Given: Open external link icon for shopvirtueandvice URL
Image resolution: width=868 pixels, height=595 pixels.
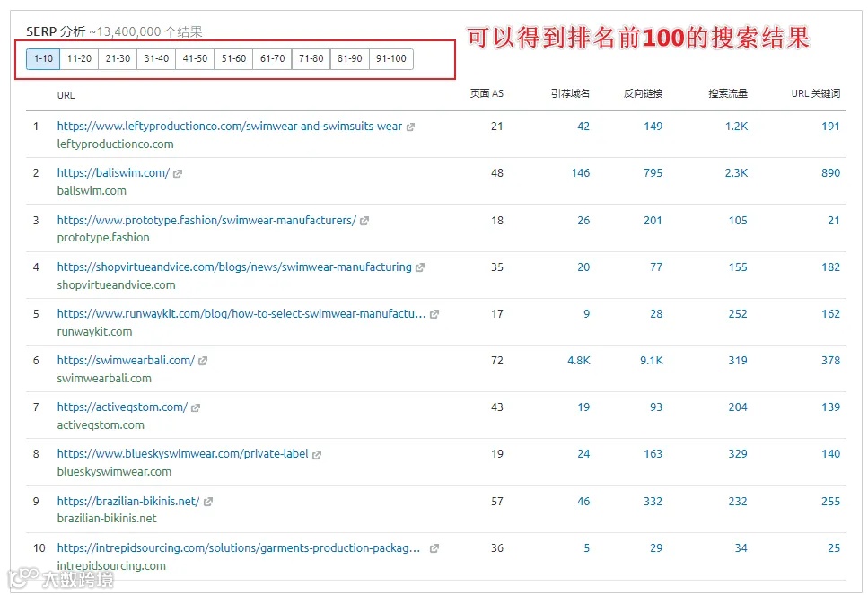Looking at the screenshot, I should 420,267.
